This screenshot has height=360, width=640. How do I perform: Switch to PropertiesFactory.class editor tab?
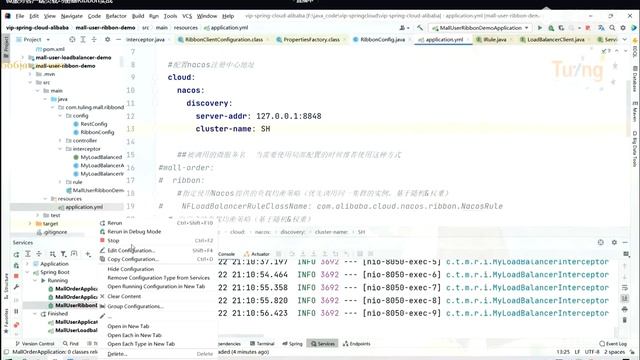311,40
